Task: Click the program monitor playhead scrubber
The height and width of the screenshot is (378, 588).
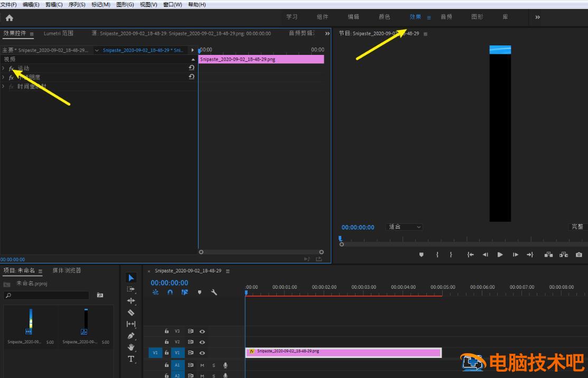Action: [340, 238]
